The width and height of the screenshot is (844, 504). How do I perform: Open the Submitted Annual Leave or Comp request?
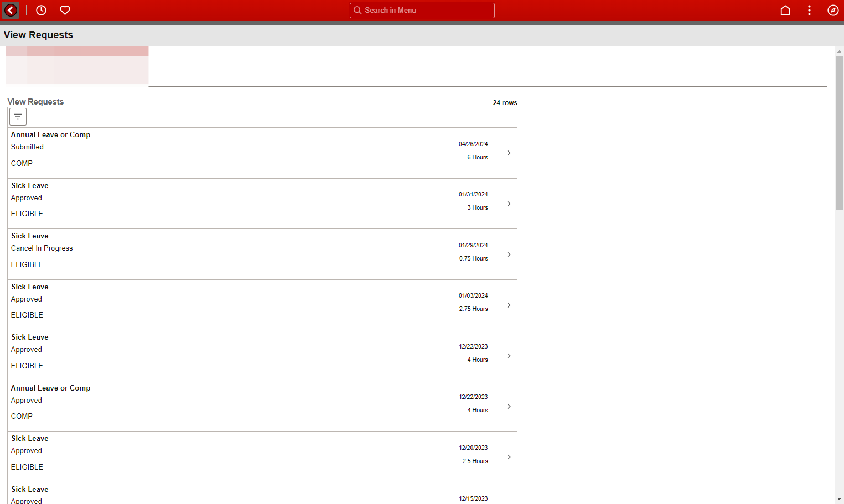point(262,153)
